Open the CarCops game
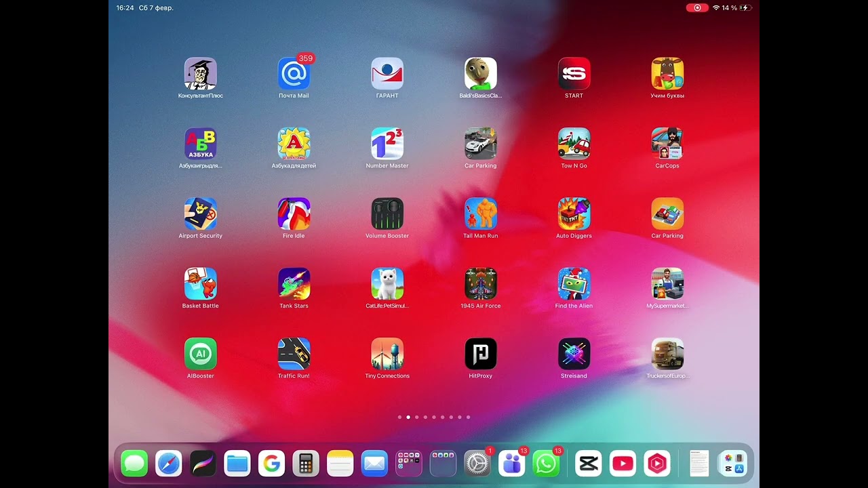 click(x=667, y=144)
